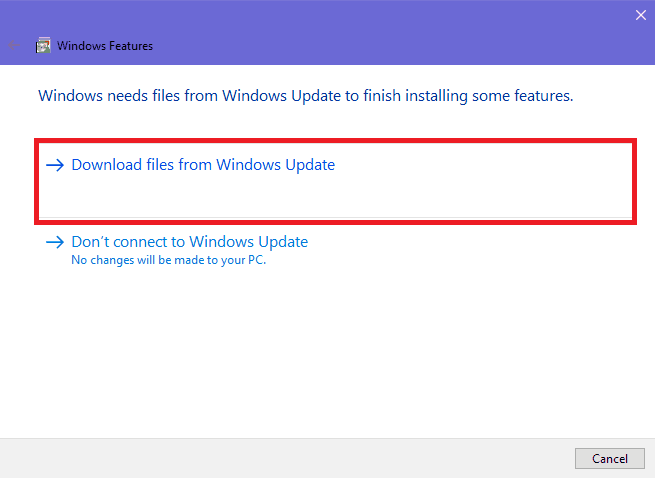Viewport: 655px width, 478px height.
Task: Click the word 'Download' in the first option
Action: click(107, 165)
